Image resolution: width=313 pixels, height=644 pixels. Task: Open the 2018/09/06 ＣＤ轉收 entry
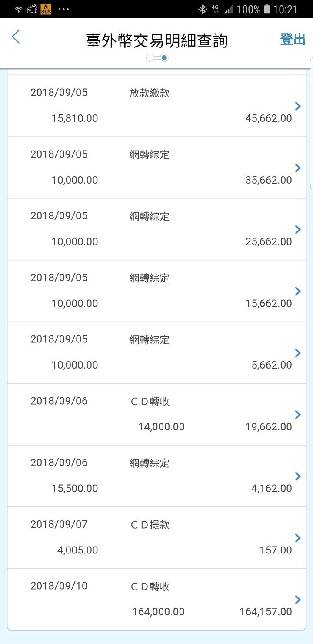tap(156, 414)
